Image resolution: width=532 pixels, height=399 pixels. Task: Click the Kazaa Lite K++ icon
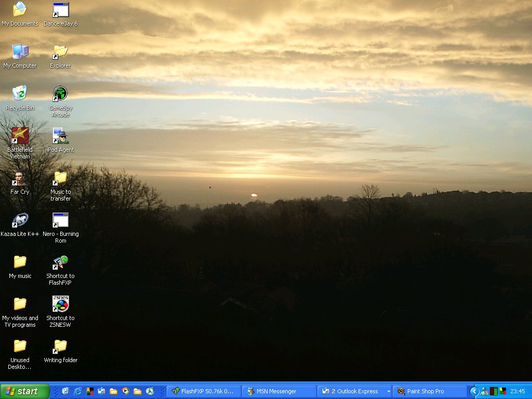(x=20, y=220)
